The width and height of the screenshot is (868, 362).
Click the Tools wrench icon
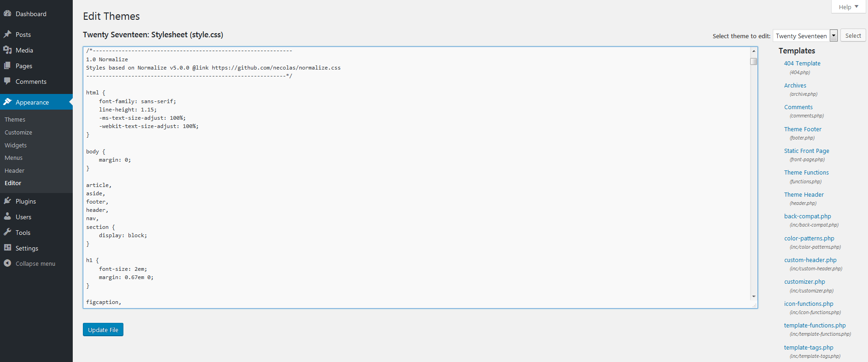pos(7,232)
